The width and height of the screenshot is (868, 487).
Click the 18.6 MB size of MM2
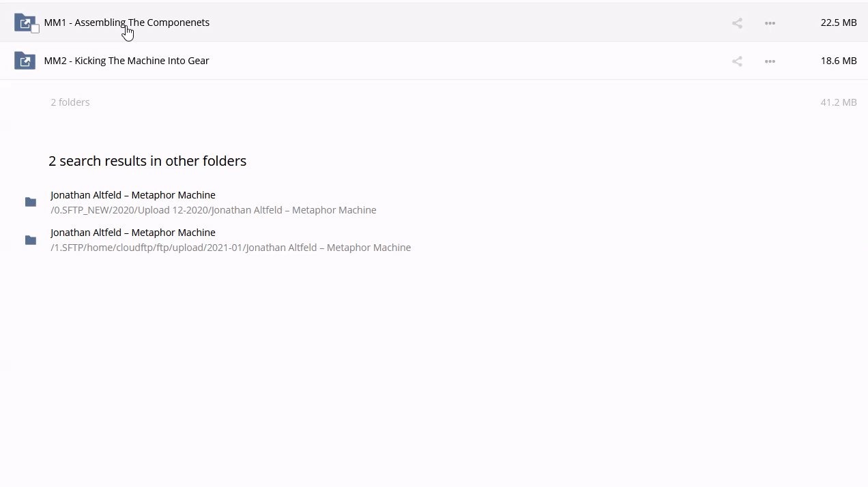pos(838,61)
